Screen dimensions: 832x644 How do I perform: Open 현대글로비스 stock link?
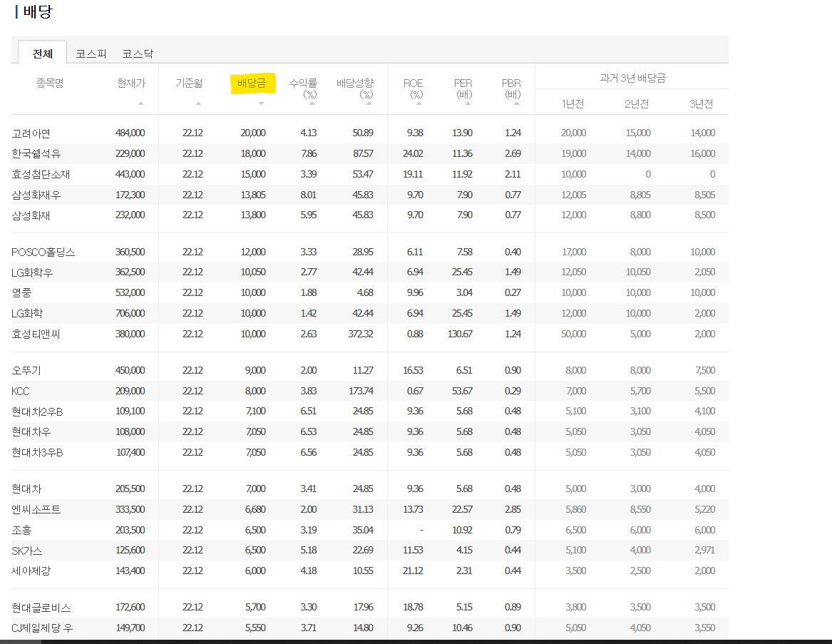point(41,608)
